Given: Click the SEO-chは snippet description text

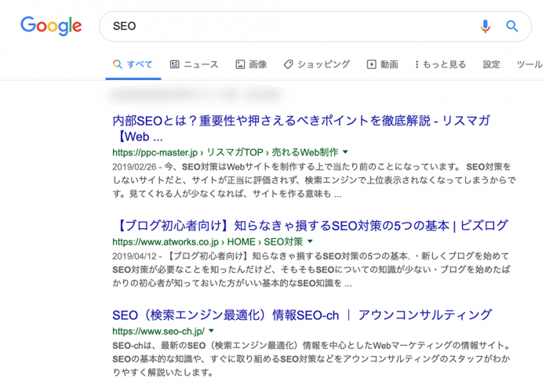Looking at the screenshot, I should click(x=311, y=359).
